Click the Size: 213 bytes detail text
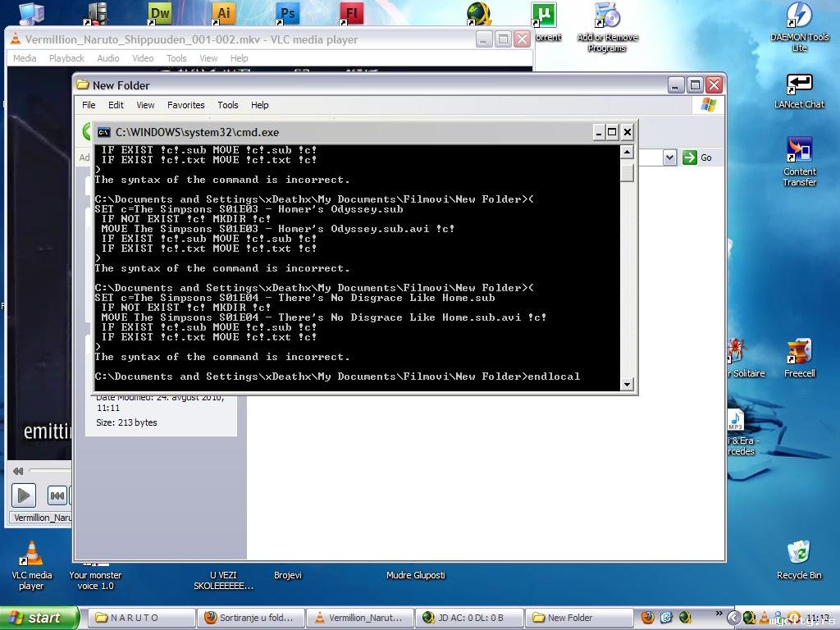The image size is (840, 630). (126, 422)
